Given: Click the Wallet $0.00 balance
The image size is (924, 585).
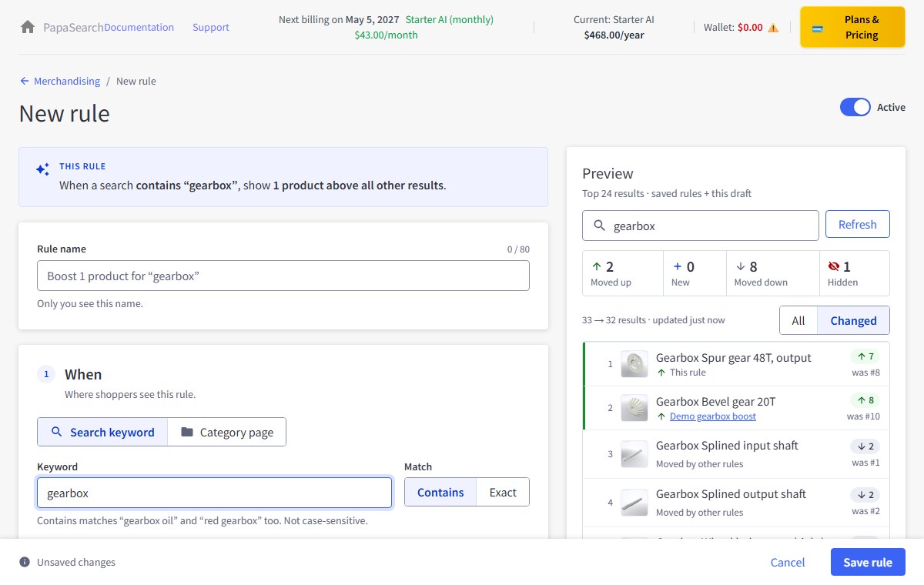Looking at the screenshot, I should click(x=750, y=28).
